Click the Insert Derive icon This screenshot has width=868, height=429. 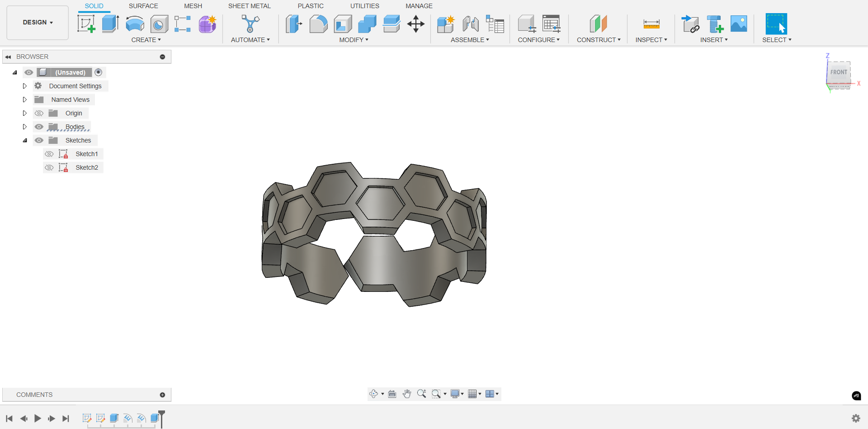690,24
